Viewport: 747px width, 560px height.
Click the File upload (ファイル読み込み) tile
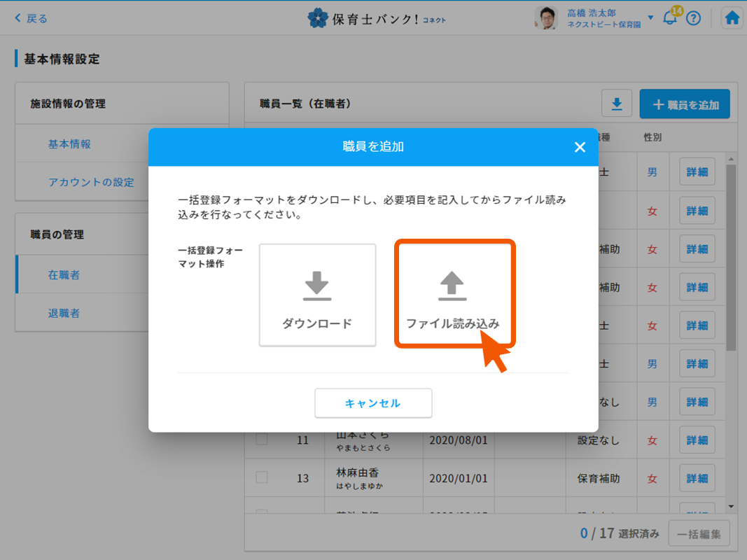pos(454,295)
